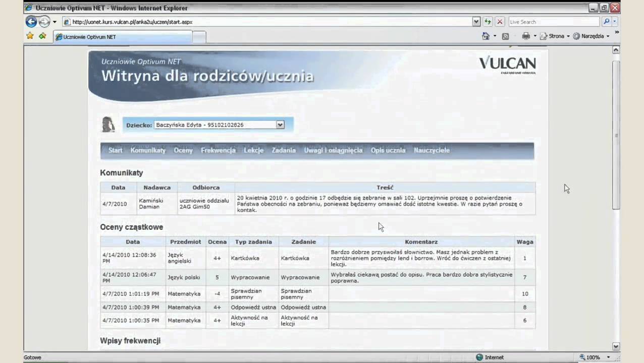
Task: Open the recent pages dropdown next to Forward
Action: point(55,22)
